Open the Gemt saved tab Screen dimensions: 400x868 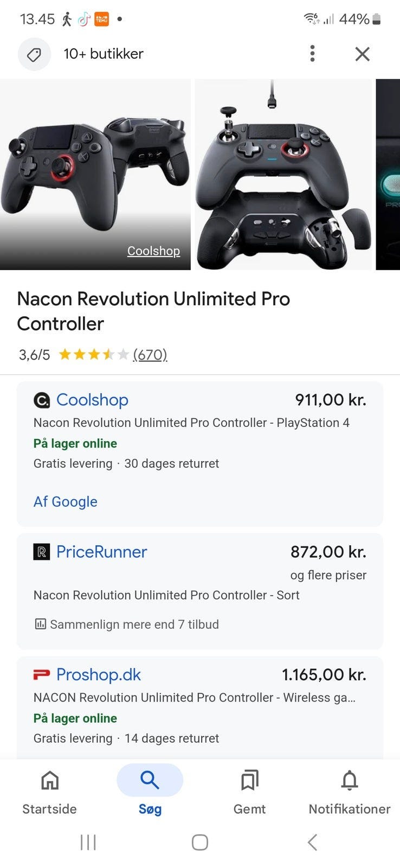(249, 792)
